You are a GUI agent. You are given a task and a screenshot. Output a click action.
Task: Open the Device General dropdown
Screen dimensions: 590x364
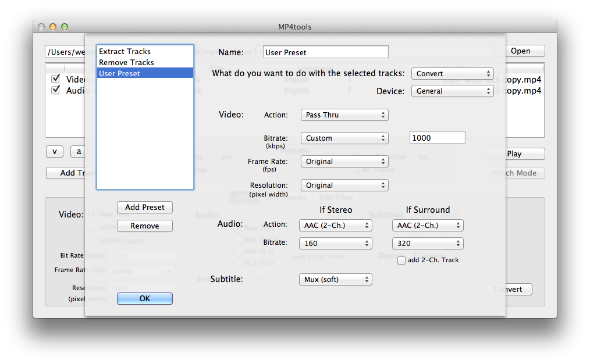(x=452, y=91)
